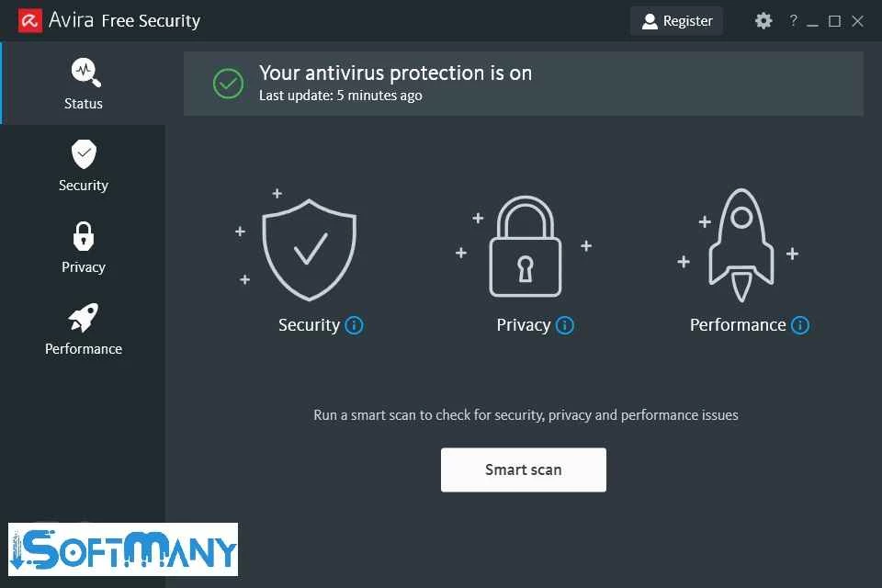Maximize the Avira window
The image size is (882, 588).
[834, 21]
